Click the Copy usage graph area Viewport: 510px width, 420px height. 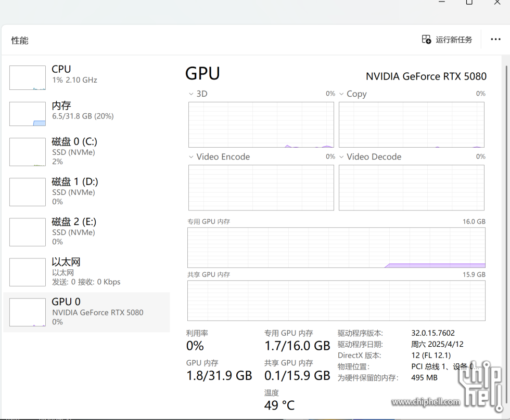click(x=412, y=125)
